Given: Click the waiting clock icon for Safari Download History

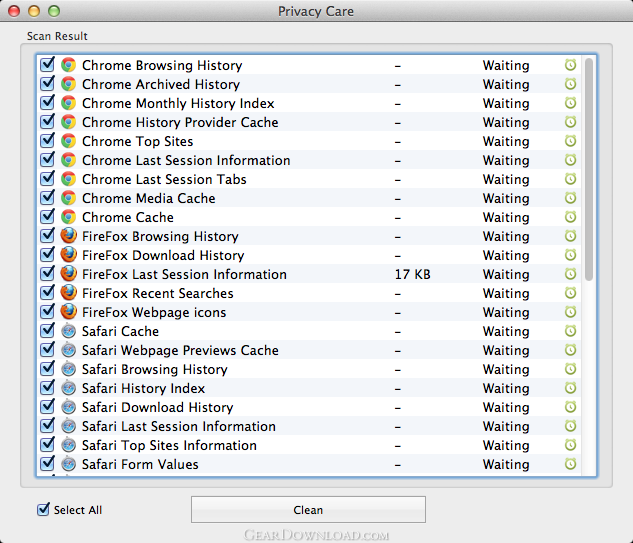Looking at the screenshot, I should click(x=570, y=407).
